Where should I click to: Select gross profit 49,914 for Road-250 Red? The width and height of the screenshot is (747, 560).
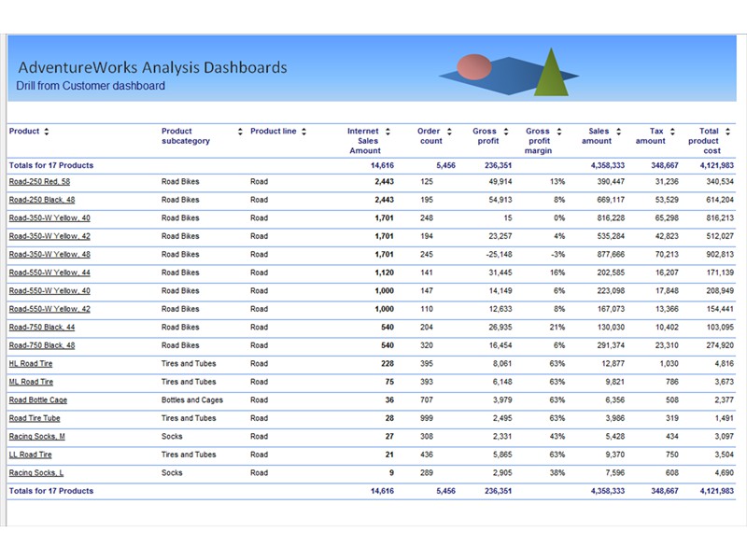click(x=500, y=181)
